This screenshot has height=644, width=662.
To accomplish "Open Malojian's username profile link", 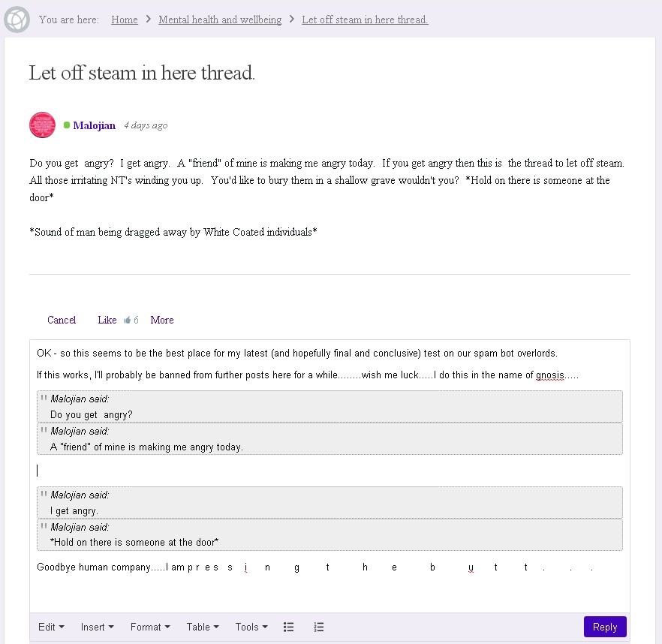I will [x=95, y=125].
